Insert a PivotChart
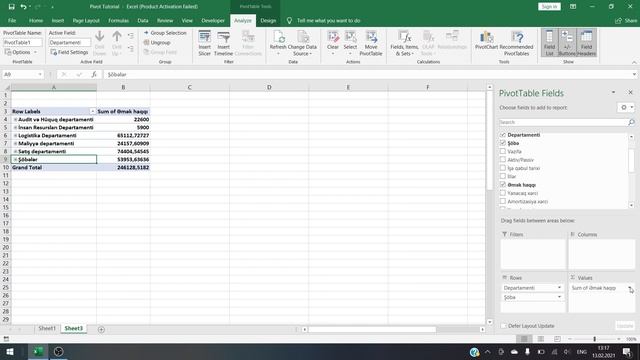 click(x=486, y=41)
